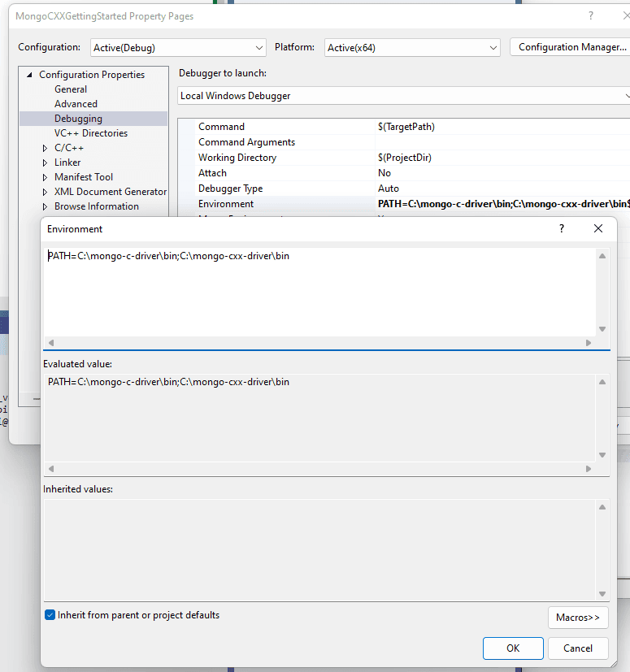Click the Environment dialog help question mark
This screenshot has width=630, height=672.
coord(561,229)
